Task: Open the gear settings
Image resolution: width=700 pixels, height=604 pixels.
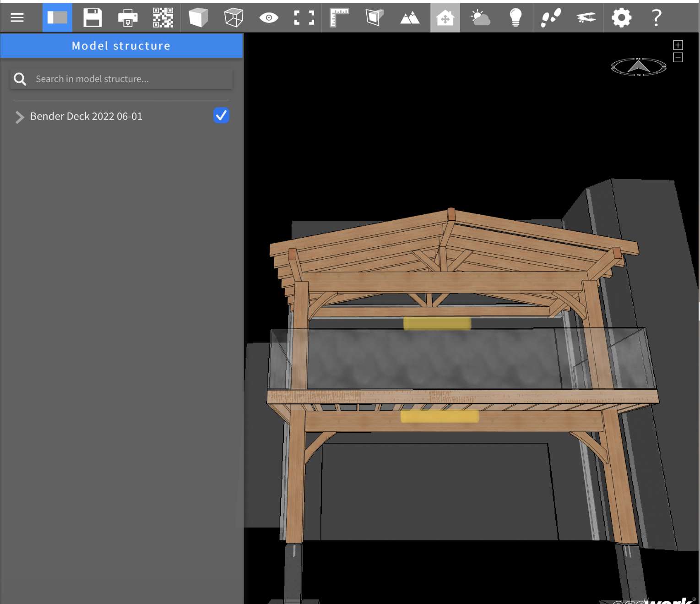Action: tap(621, 18)
